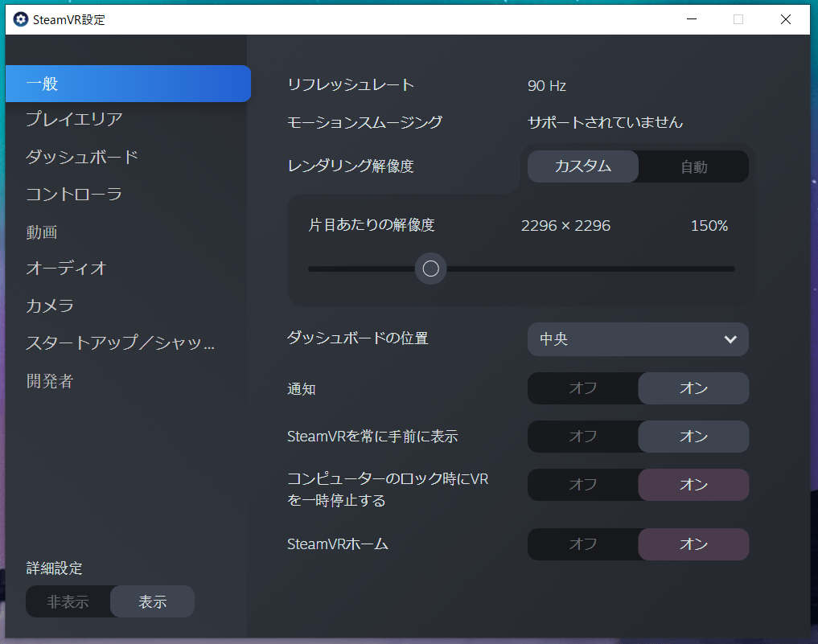Image resolution: width=818 pixels, height=644 pixels.
Task: Click the per-eye resolution slider handle
Action: click(x=430, y=269)
